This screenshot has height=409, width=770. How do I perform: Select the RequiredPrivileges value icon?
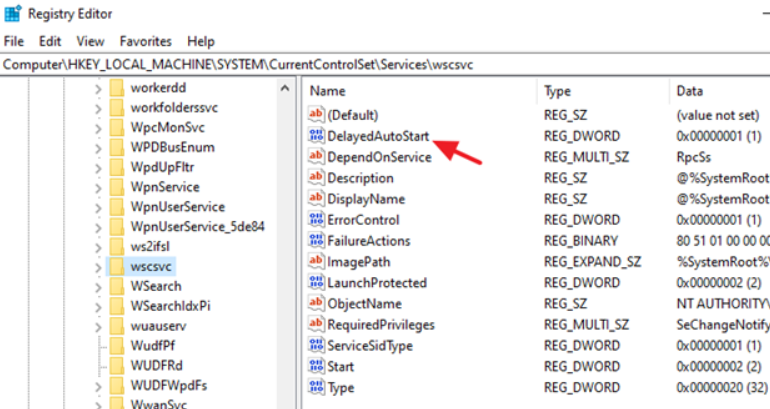pos(317,325)
